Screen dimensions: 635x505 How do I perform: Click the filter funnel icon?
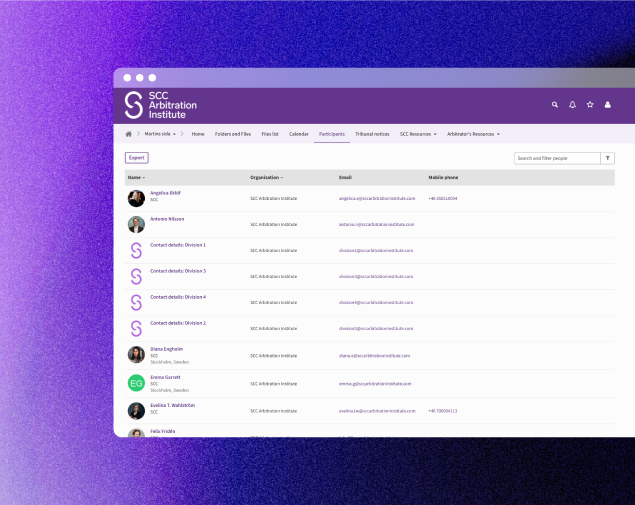(x=608, y=158)
